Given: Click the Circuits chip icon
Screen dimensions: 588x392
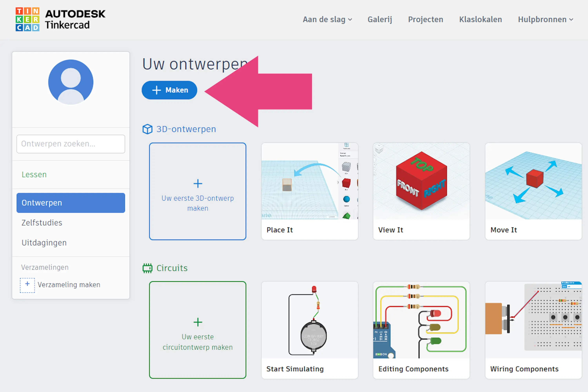Looking at the screenshot, I should pyautogui.click(x=147, y=268).
